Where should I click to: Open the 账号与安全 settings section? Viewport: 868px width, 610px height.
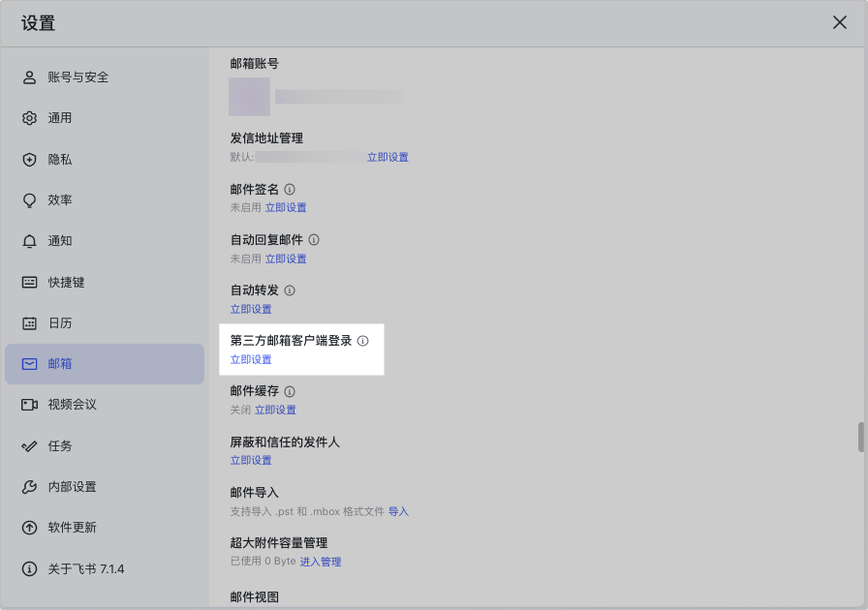pos(105,77)
